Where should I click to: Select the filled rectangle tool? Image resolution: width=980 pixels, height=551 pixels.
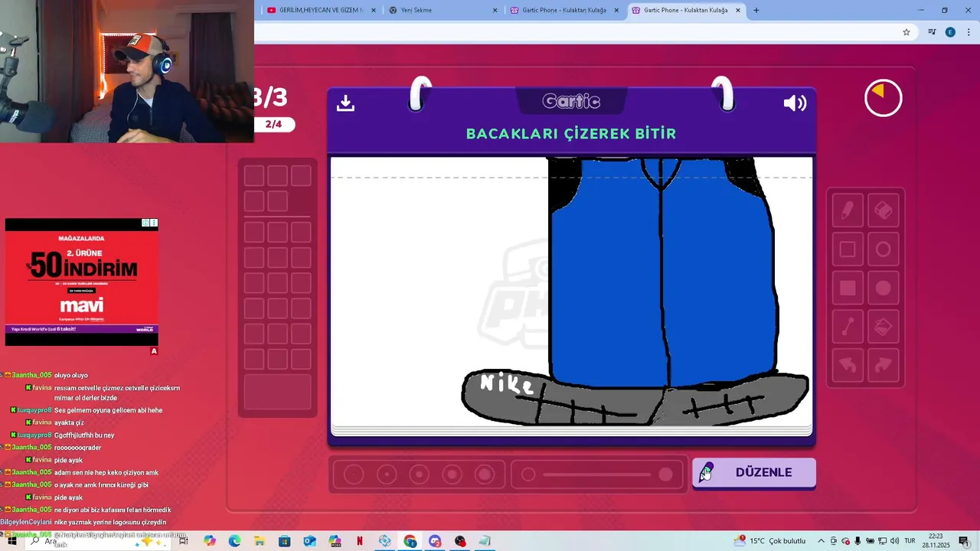[x=848, y=289]
